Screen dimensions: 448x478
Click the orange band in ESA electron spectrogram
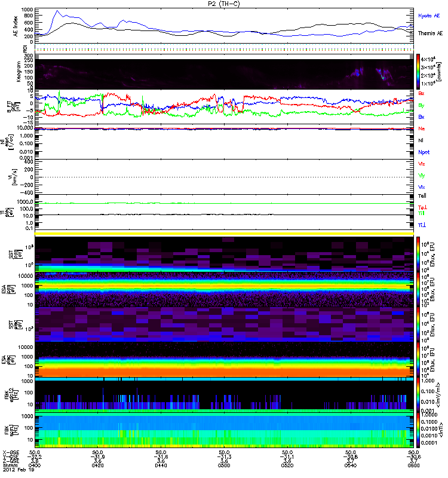click(224, 372)
